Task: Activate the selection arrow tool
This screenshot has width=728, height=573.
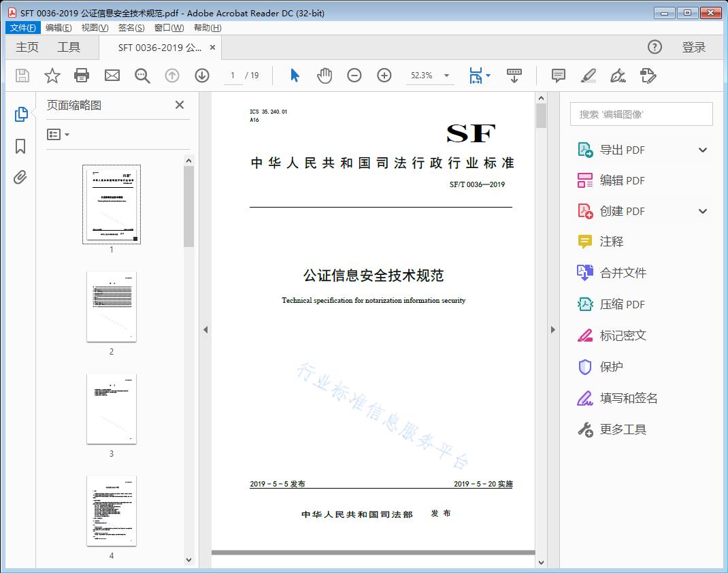Action: click(x=295, y=76)
